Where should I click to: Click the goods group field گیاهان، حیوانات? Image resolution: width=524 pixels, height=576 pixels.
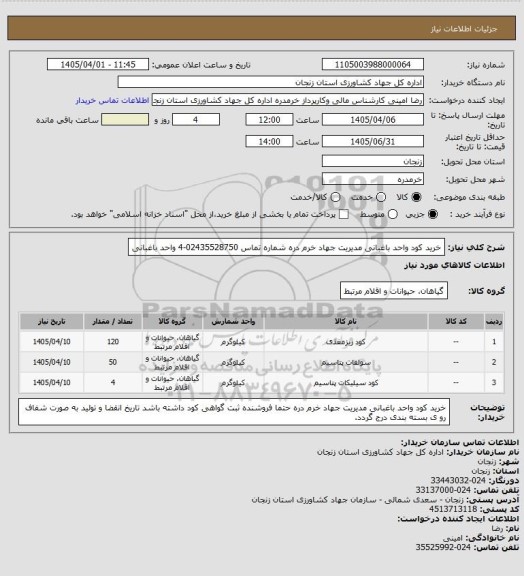point(394,291)
